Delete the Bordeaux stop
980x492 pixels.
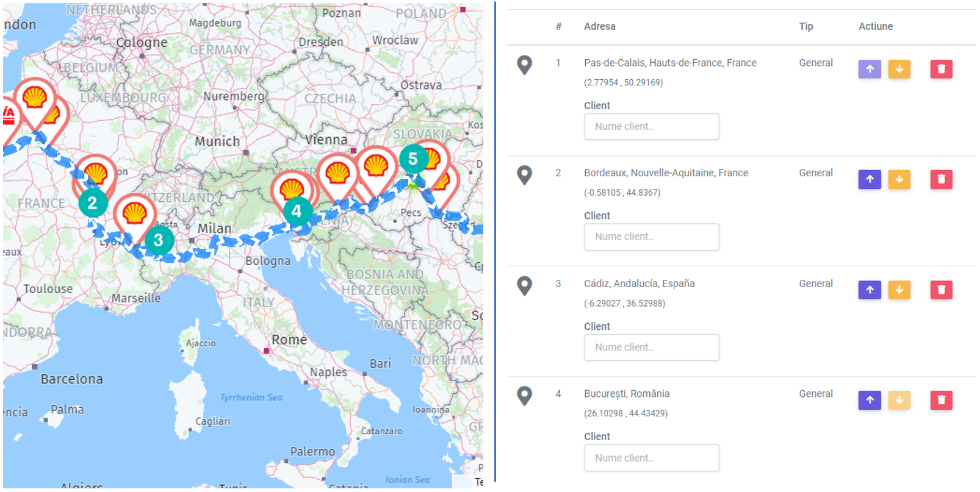click(941, 180)
